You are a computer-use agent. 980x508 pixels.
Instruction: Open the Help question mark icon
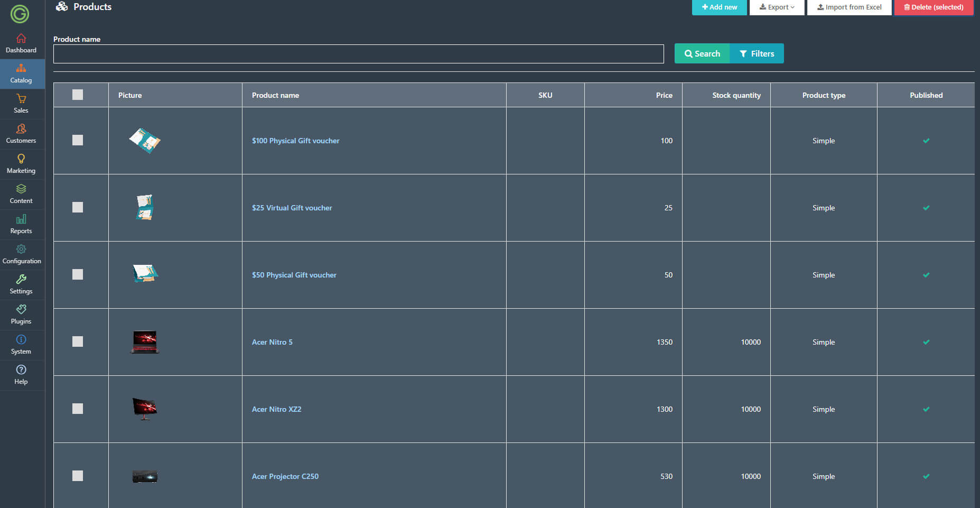click(21, 370)
